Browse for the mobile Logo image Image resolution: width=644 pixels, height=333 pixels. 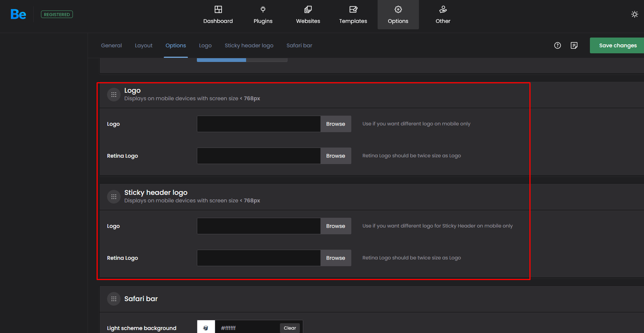coord(336,124)
